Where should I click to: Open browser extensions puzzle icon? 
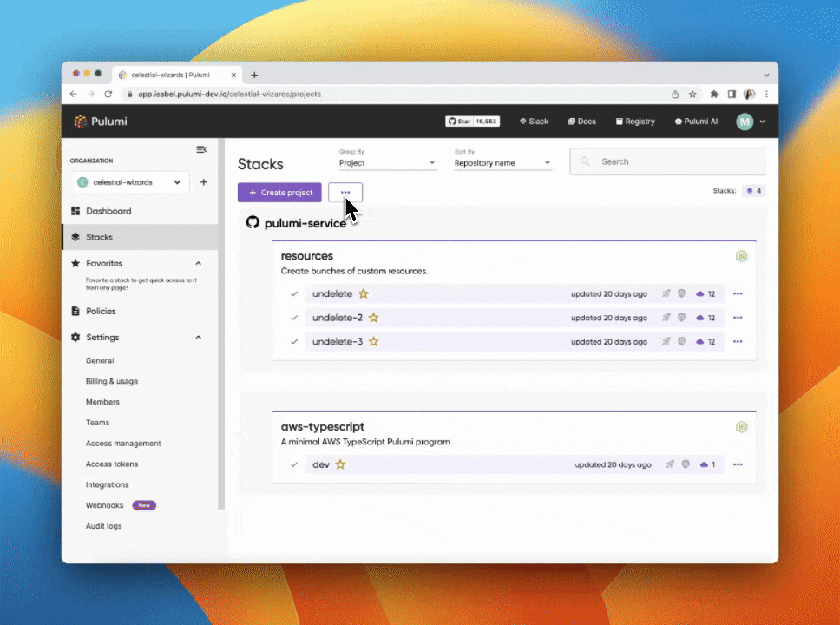pyautogui.click(x=714, y=95)
